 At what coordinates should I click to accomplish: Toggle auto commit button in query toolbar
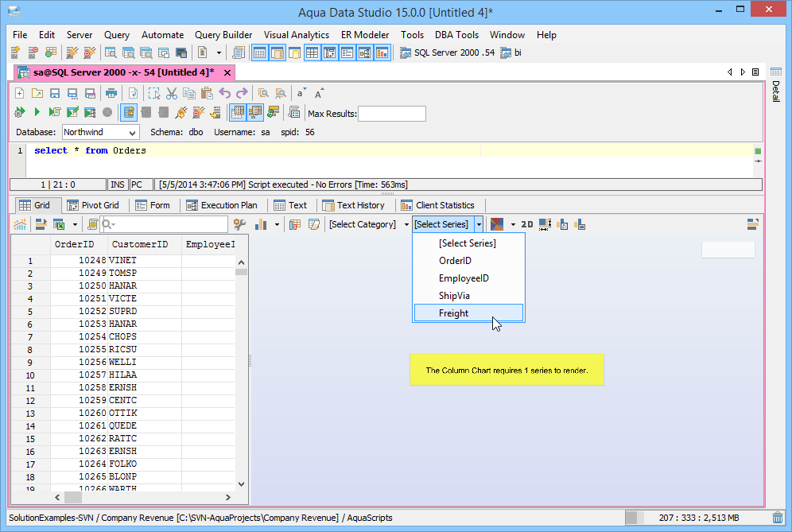click(x=128, y=112)
